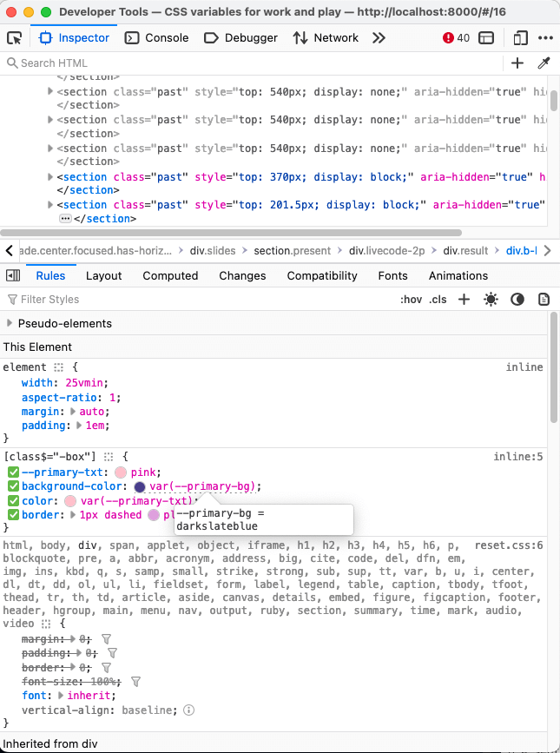Disable the color declaration checkbox

[13, 501]
